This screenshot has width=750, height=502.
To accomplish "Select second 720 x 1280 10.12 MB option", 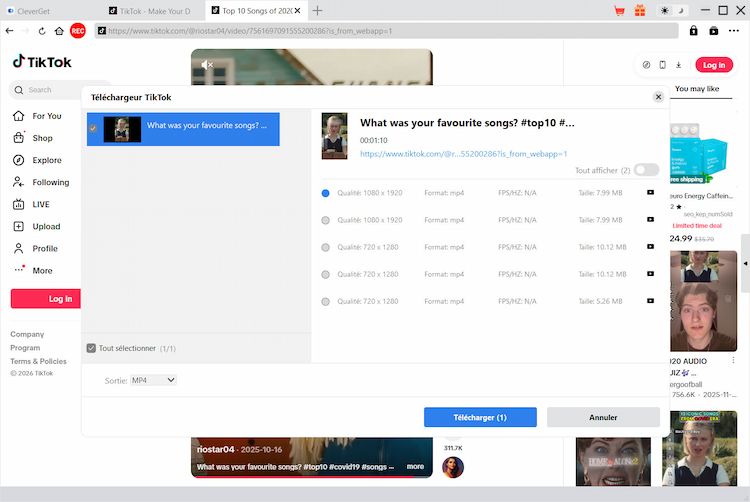I will [325, 274].
